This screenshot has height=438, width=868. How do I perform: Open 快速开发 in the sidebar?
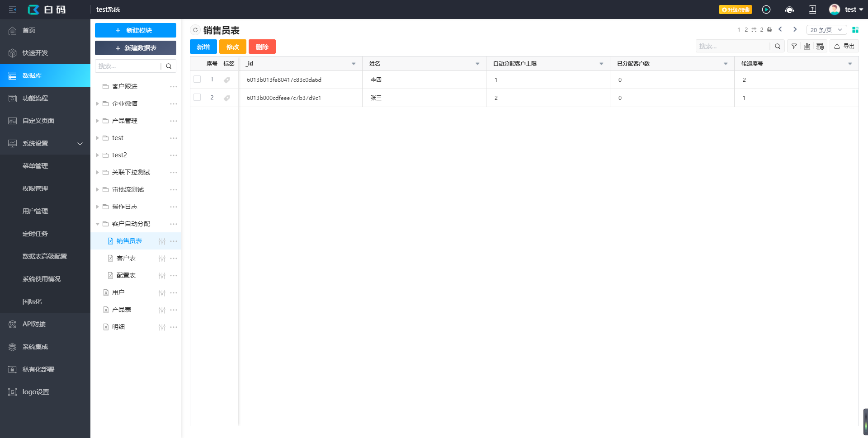point(45,53)
